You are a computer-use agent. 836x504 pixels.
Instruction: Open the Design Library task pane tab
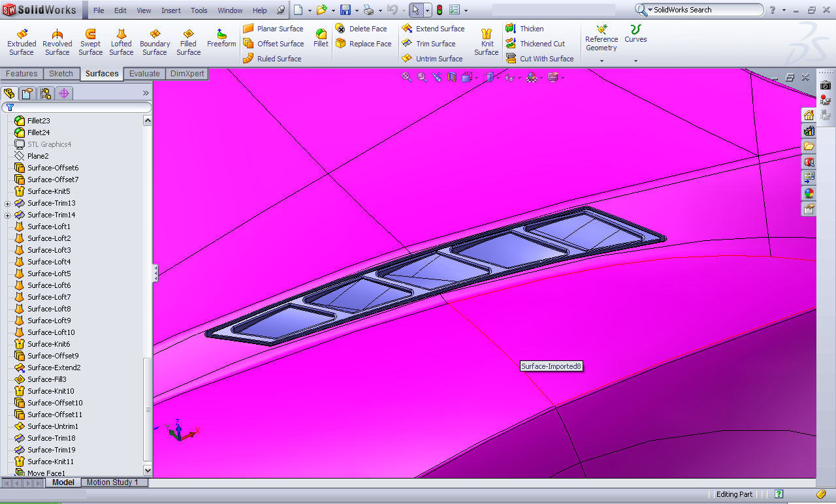click(809, 131)
